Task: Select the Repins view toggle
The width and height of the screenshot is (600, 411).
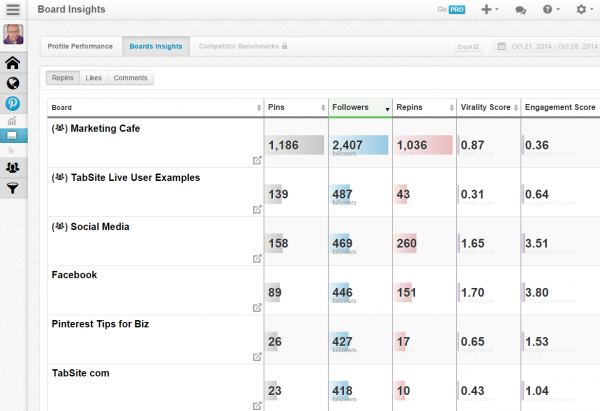Action: click(x=62, y=77)
